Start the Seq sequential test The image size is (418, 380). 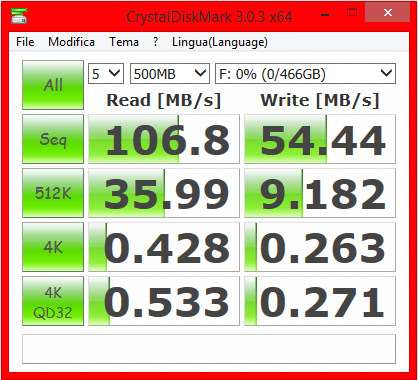tap(53, 139)
